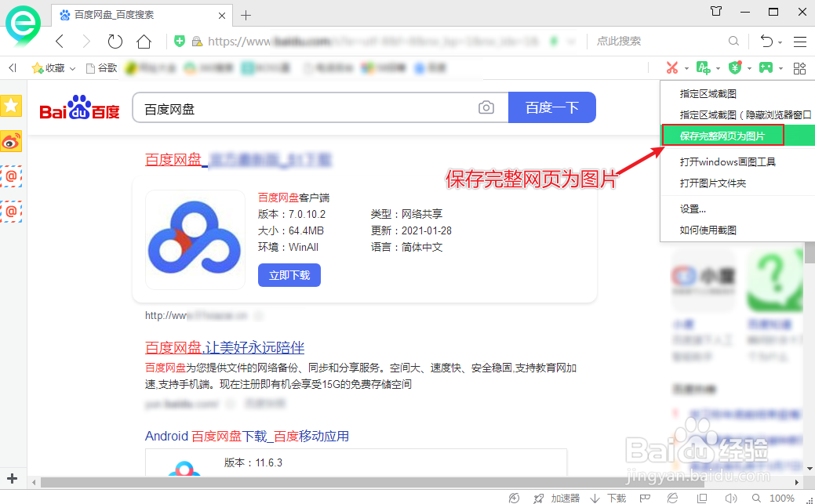The width and height of the screenshot is (815, 504).
Task: Collapse the sidebar with the arrow-bar icon
Action: coord(13,67)
